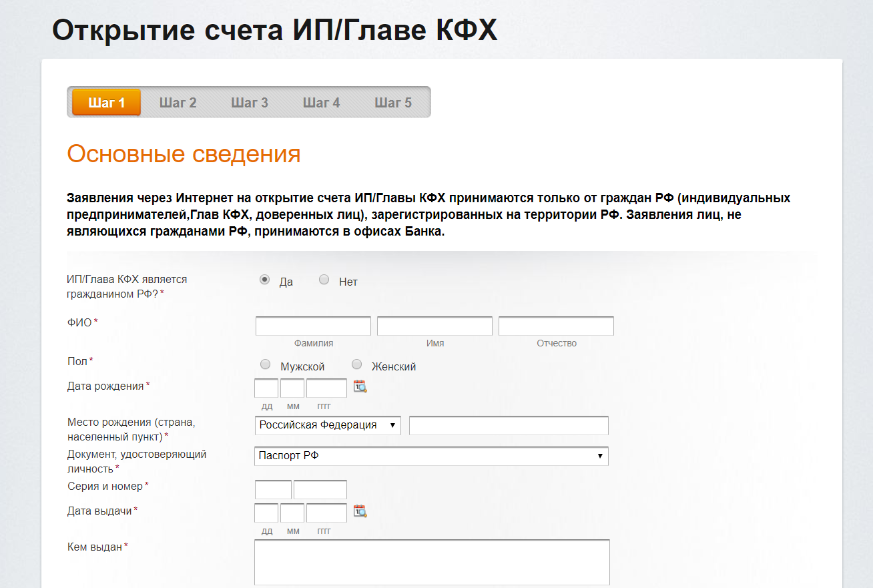The width and height of the screenshot is (873, 588).
Task: Switch to the Шаг 3 tab
Action: [250, 102]
